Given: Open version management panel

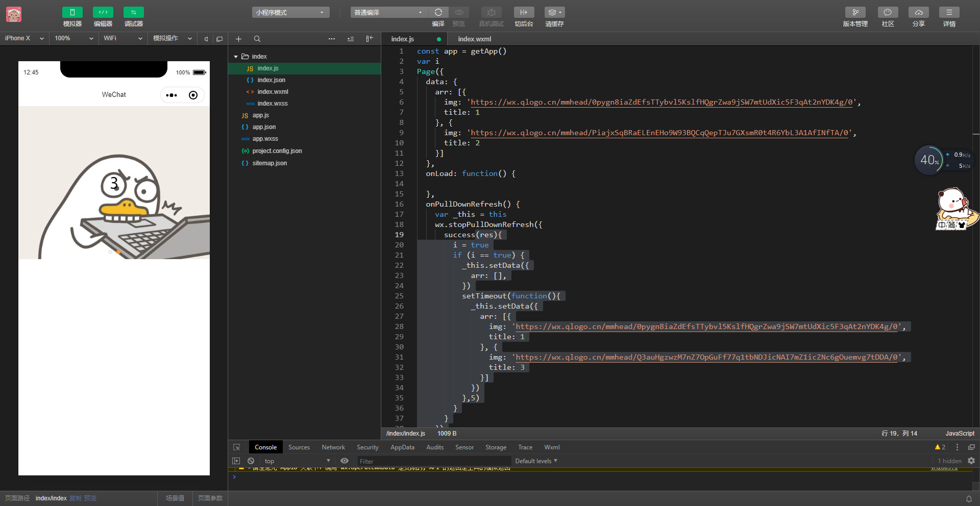Looking at the screenshot, I should (x=855, y=12).
